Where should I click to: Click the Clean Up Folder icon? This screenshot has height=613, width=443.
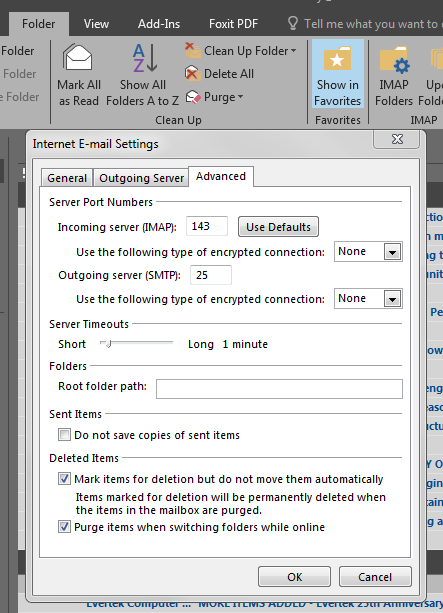[193, 50]
